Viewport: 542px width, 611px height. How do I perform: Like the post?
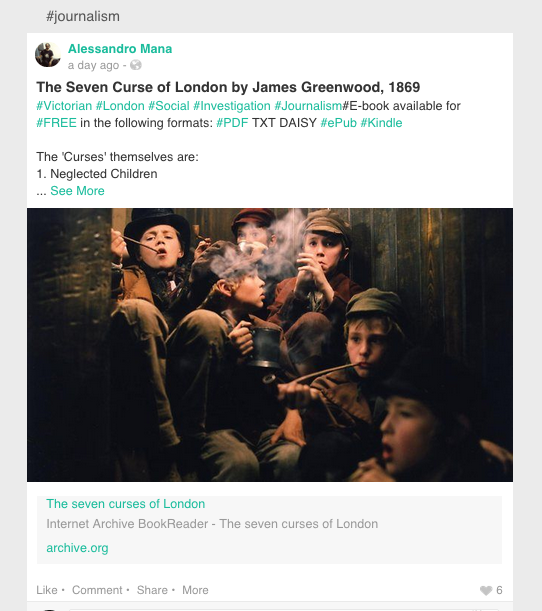(47, 590)
